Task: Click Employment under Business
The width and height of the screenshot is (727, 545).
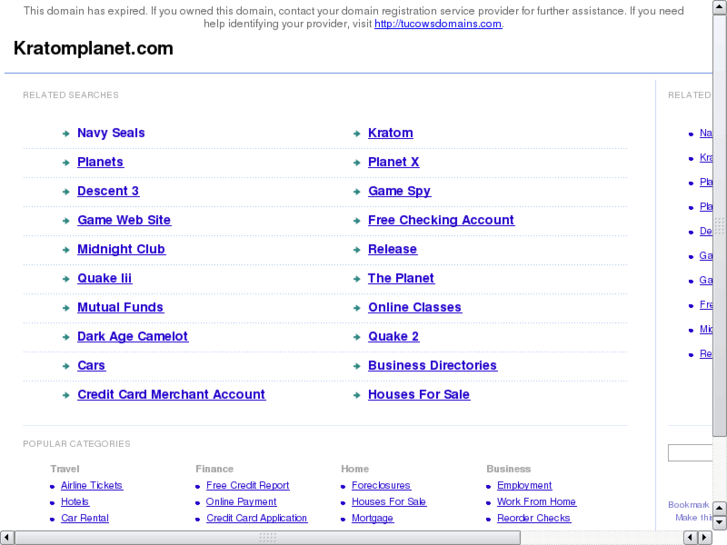Action: click(524, 486)
